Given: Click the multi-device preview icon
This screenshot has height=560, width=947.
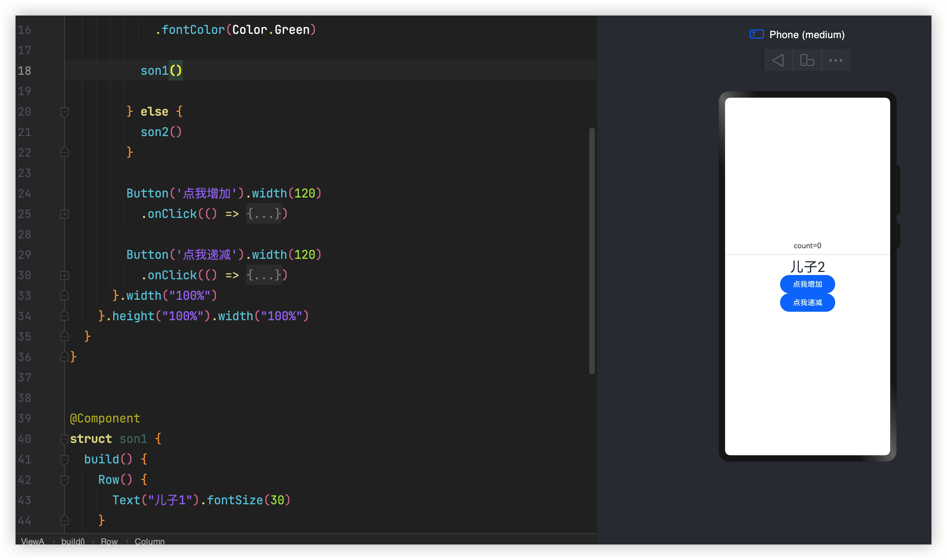Looking at the screenshot, I should coord(807,60).
